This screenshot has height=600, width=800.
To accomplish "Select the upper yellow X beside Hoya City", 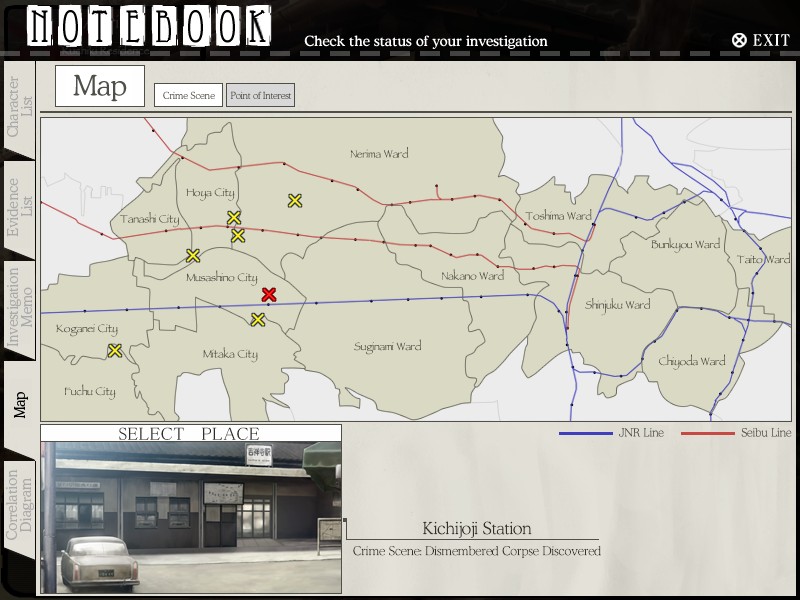I will pos(234,218).
